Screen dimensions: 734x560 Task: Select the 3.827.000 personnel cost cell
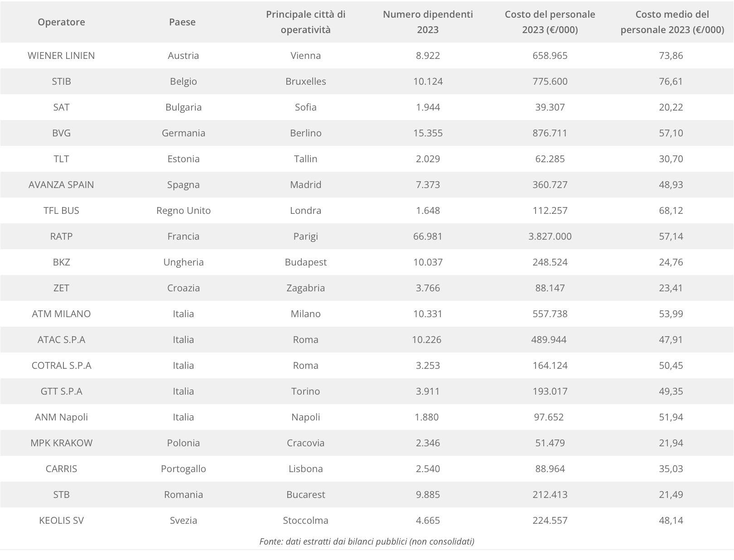click(550, 236)
